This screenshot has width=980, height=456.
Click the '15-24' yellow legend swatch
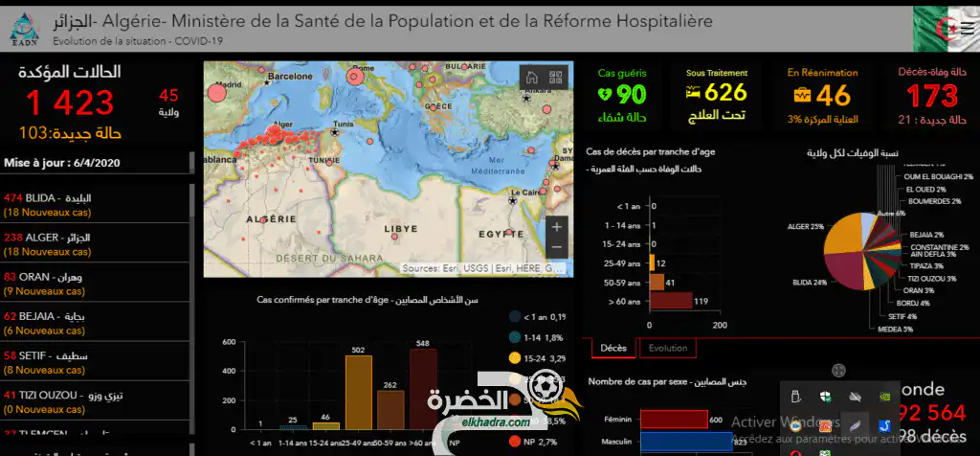pos(515,358)
